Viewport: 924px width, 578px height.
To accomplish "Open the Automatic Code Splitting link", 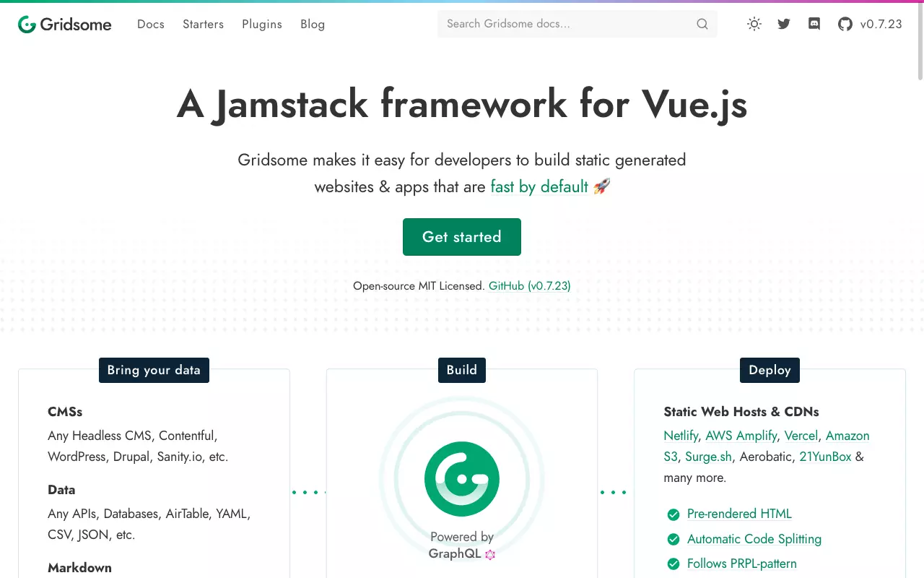I will (754, 539).
